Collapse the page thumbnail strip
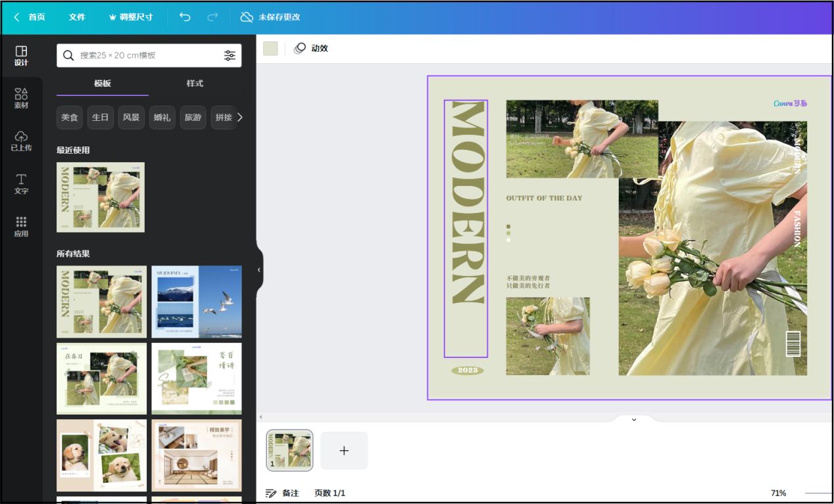 coord(634,419)
